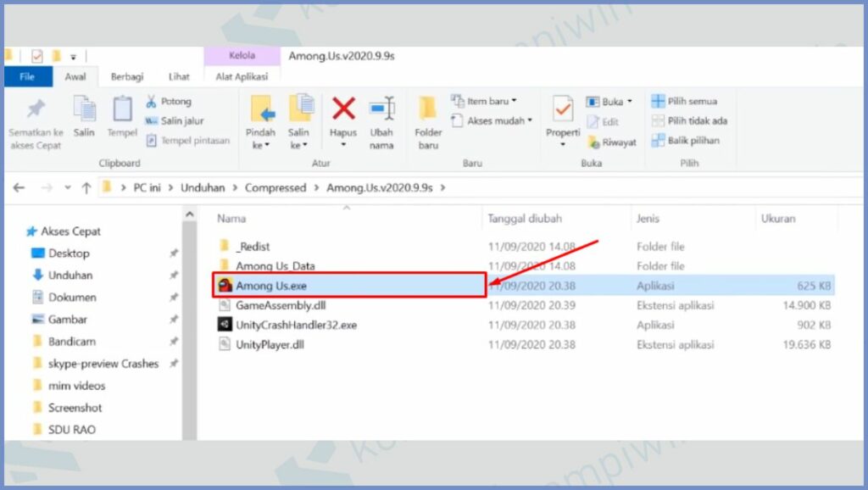Go up one folder level arrow
The height and width of the screenshot is (490, 868).
pos(86,187)
